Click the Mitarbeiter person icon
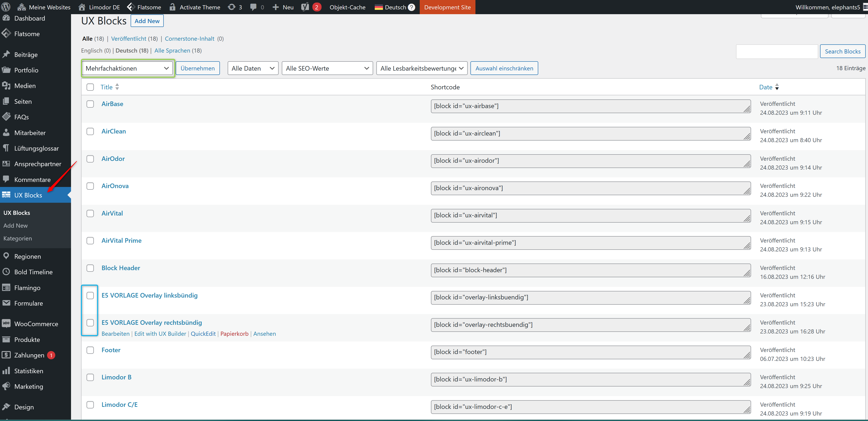Viewport: 868px width, 421px height. click(x=6, y=132)
